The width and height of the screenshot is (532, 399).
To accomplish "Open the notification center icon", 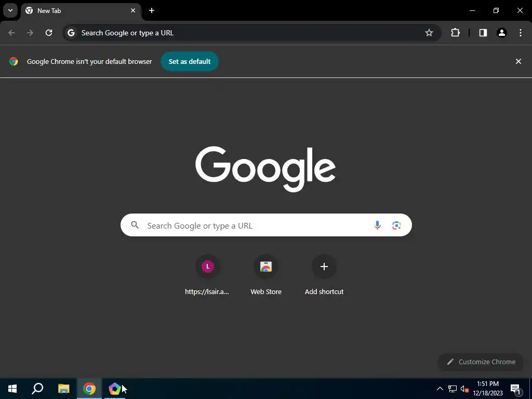I will click(x=515, y=389).
